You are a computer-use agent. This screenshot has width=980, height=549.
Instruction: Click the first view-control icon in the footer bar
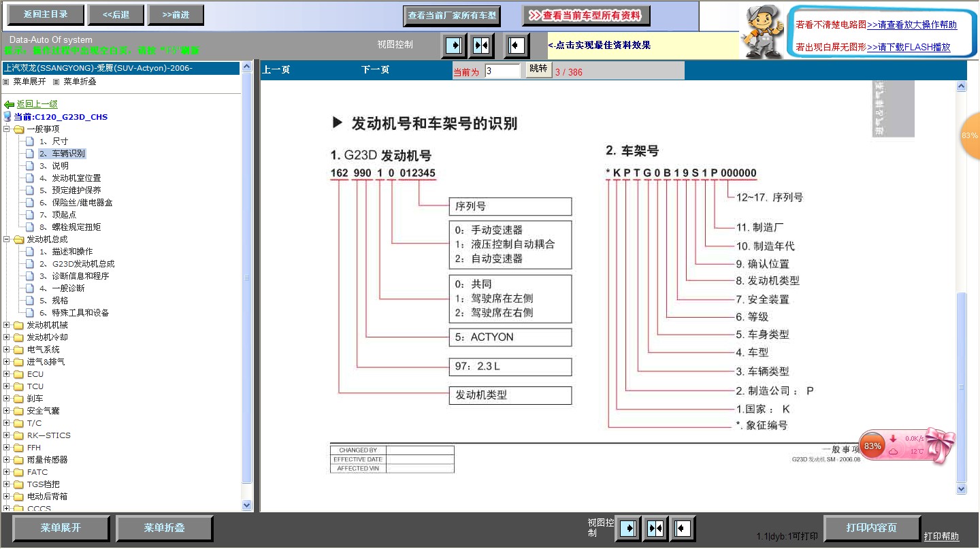point(628,529)
